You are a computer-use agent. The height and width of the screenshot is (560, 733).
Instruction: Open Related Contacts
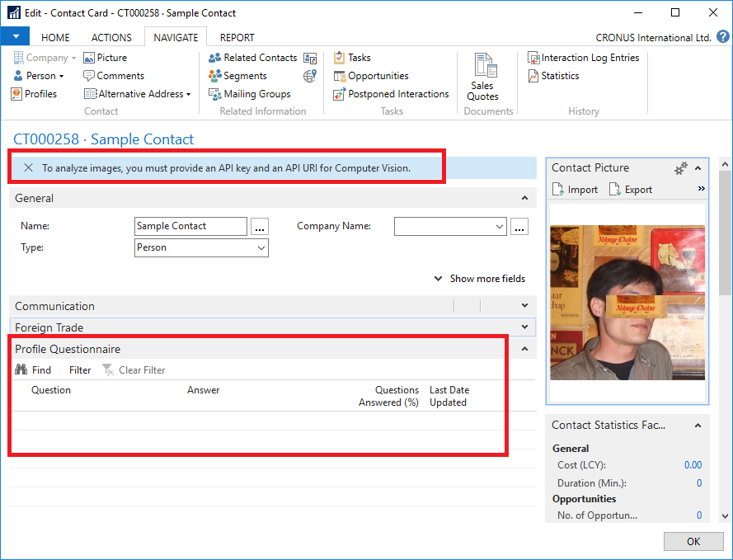252,58
